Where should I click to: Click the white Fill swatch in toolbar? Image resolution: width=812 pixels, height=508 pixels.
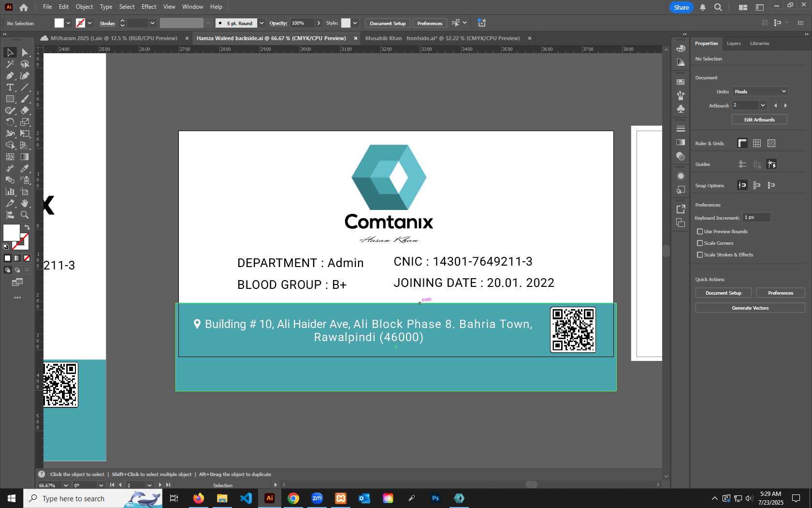point(12,233)
